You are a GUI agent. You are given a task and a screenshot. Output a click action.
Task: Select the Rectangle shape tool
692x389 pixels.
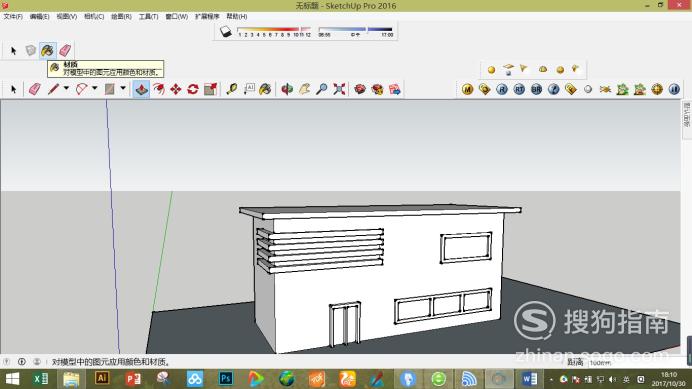(109, 89)
